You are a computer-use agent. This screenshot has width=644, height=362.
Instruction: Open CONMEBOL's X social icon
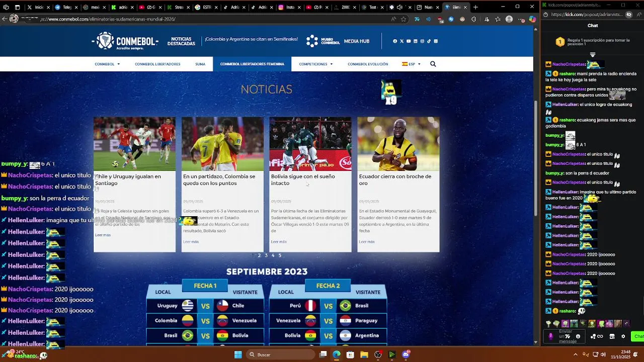[401, 41]
